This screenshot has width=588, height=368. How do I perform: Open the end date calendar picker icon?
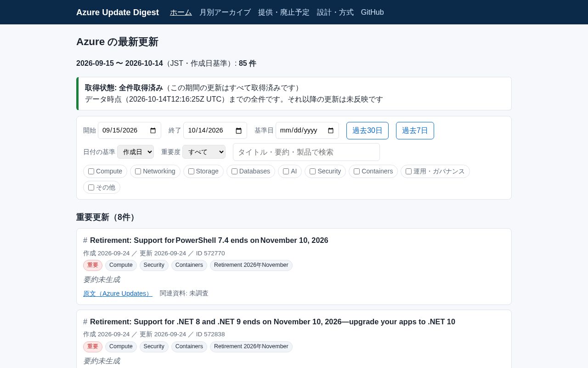239,131
